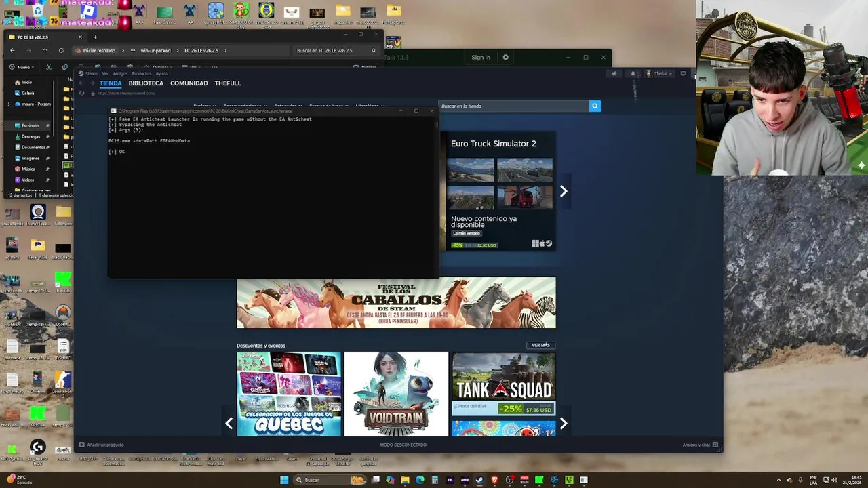Open the Thefull account dropdown
Viewport: 868px width, 488px height.
click(658, 73)
